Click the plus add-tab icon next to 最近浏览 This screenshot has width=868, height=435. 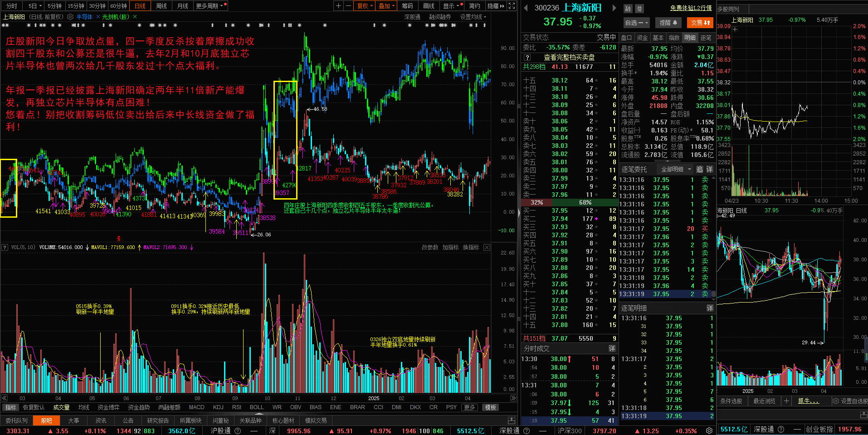click(787, 401)
